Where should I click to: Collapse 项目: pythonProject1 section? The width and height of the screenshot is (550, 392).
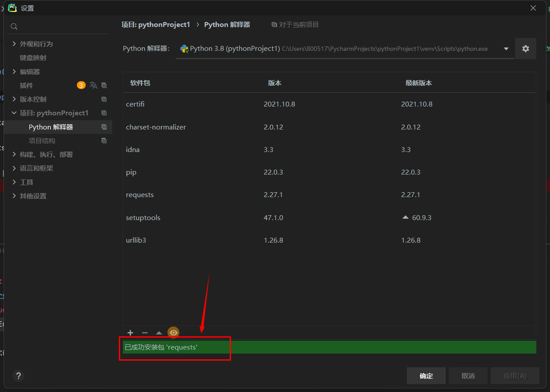[x=14, y=113]
